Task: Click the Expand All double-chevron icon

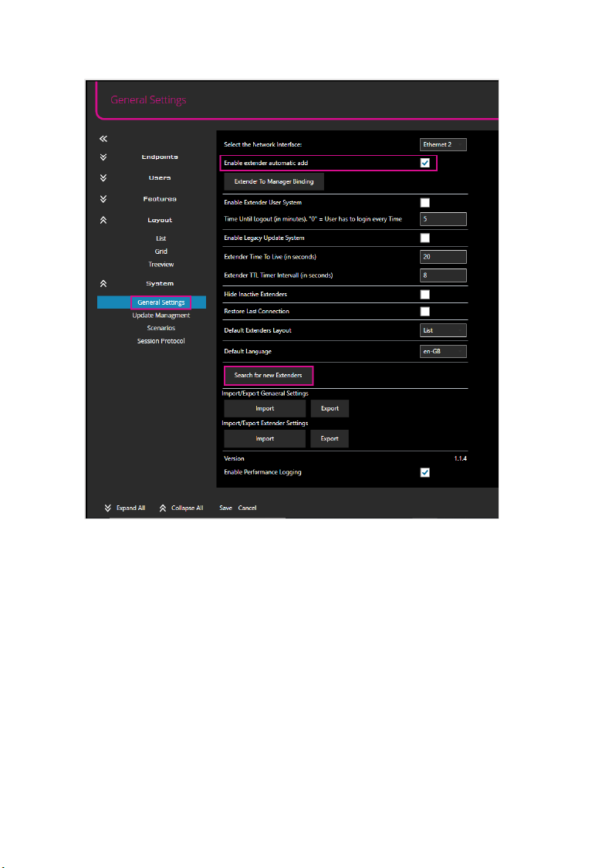Action: [107, 508]
